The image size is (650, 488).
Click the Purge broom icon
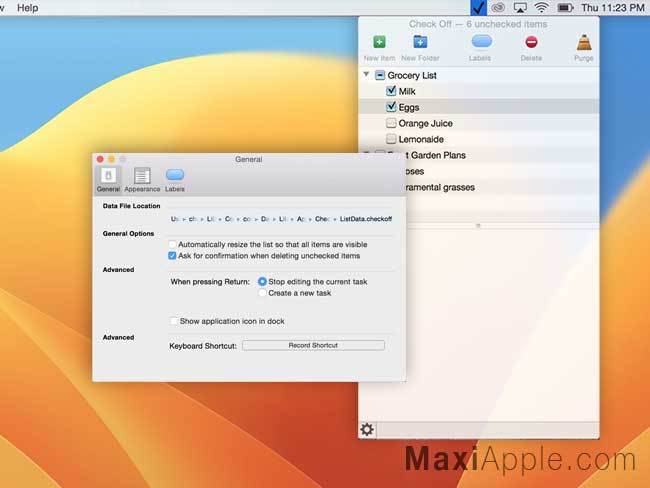click(x=584, y=42)
